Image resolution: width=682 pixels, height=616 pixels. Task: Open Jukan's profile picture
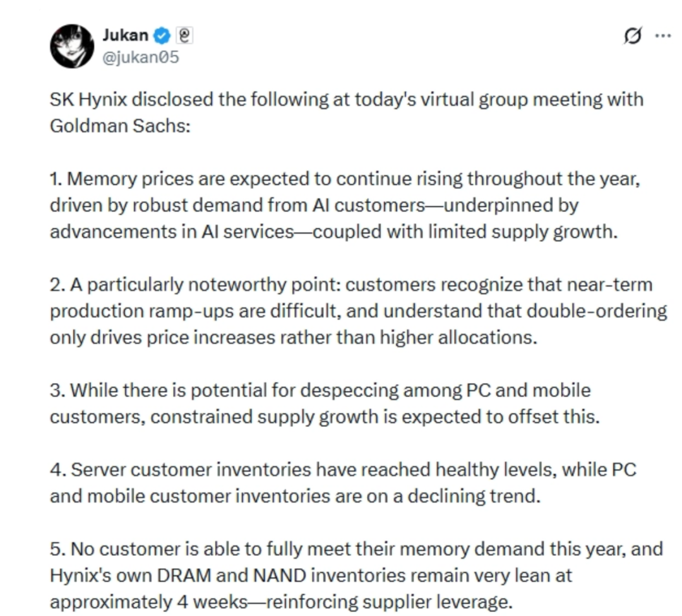72,46
